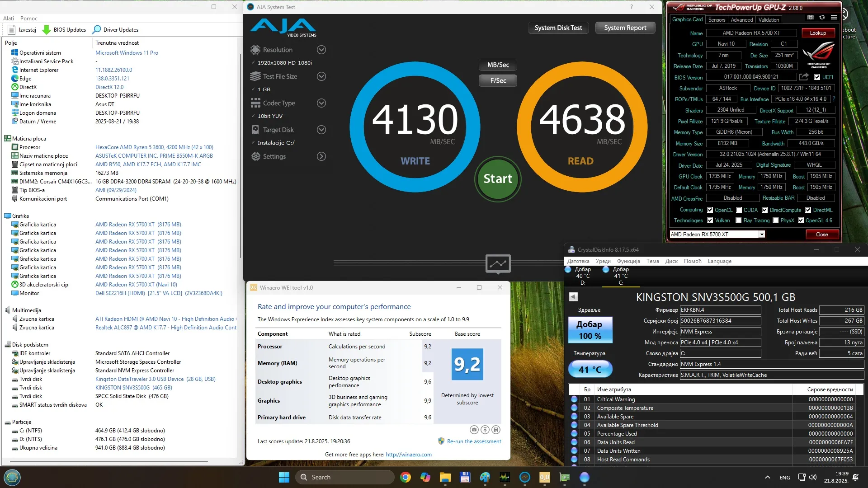Open Windows taskbar Search box
This screenshot has width=868, height=488.
coord(344,477)
